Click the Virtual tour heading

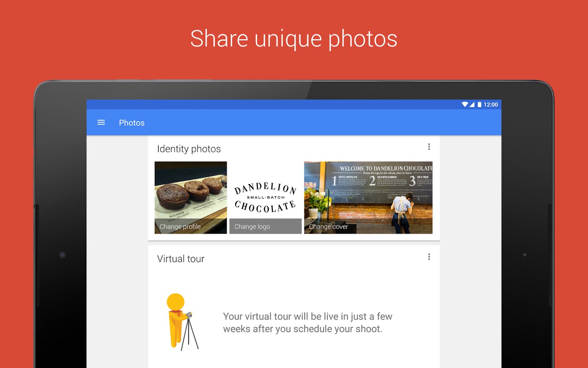[x=180, y=259]
